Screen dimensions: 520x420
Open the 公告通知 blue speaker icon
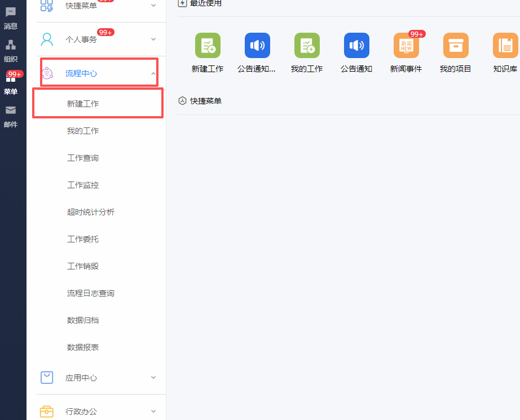click(x=356, y=46)
